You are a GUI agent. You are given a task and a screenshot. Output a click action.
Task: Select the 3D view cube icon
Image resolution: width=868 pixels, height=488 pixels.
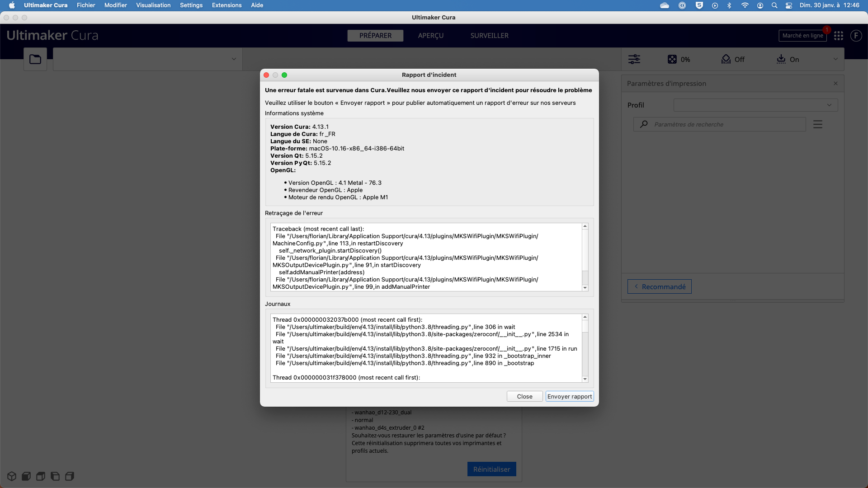point(12,476)
